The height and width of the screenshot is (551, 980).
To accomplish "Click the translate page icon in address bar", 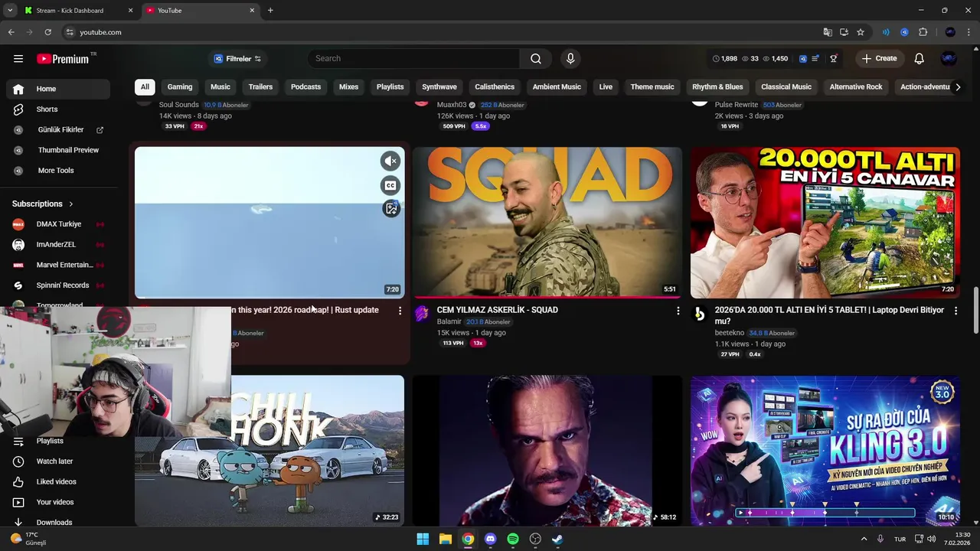I will pyautogui.click(x=828, y=32).
